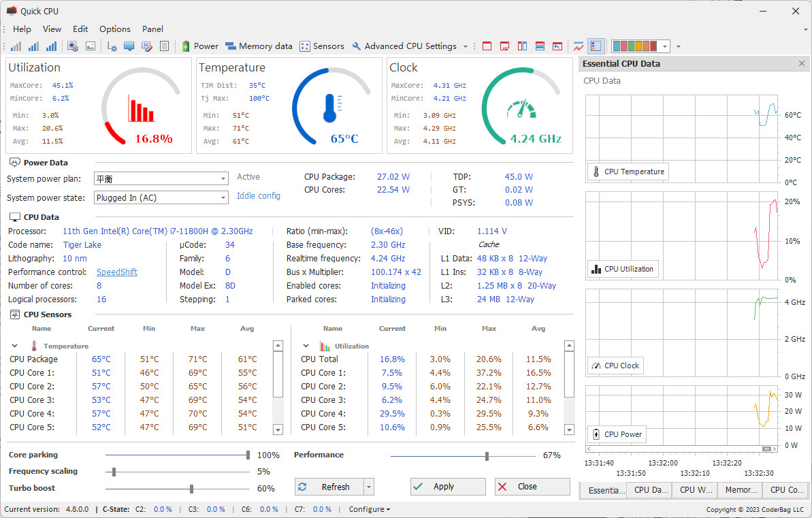Image resolution: width=812 pixels, height=518 pixels.
Task: Click the temperature list scroll down arrow
Action: (x=278, y=430)
